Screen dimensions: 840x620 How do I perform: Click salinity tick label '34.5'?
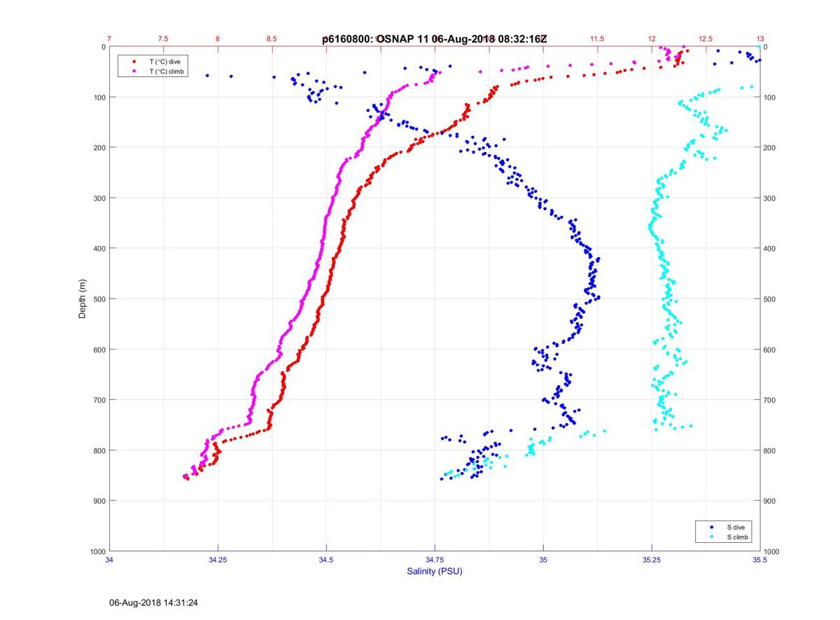[x=326, y=560]
